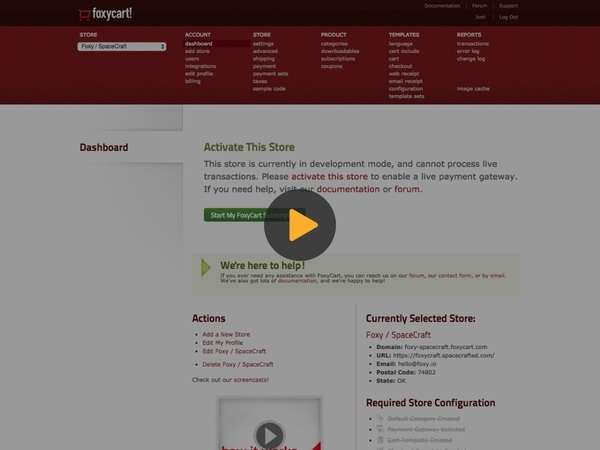Viewport: 600px width, 450px height.
Task: Click Edit Foxy / SpaceCraft action
Action: pos(234,351)
